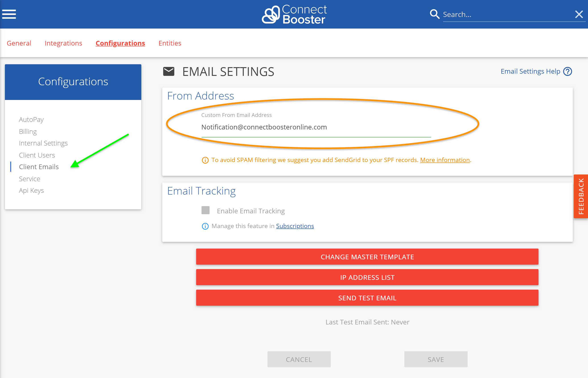Click the Email Settings Help question icon
Viewport: 588px width, 378px height.
pos(567,71)
